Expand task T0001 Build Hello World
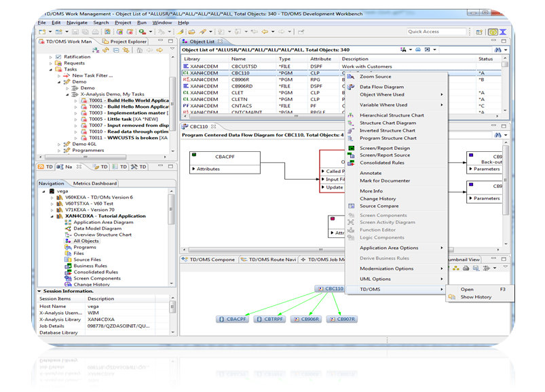This screenshot has height=392, width=545. (x=76, y=100)
